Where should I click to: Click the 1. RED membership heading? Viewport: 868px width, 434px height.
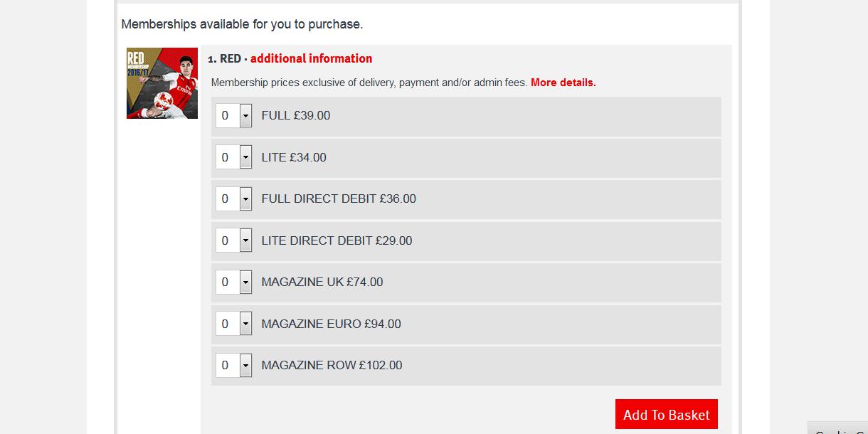(x=224, y=58)
